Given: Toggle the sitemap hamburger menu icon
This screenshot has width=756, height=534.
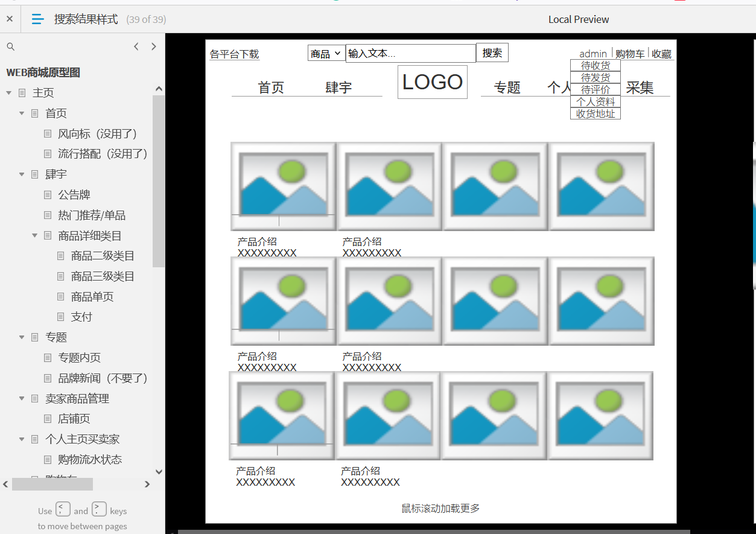Looking at the screenshot, I should (37, 19).
